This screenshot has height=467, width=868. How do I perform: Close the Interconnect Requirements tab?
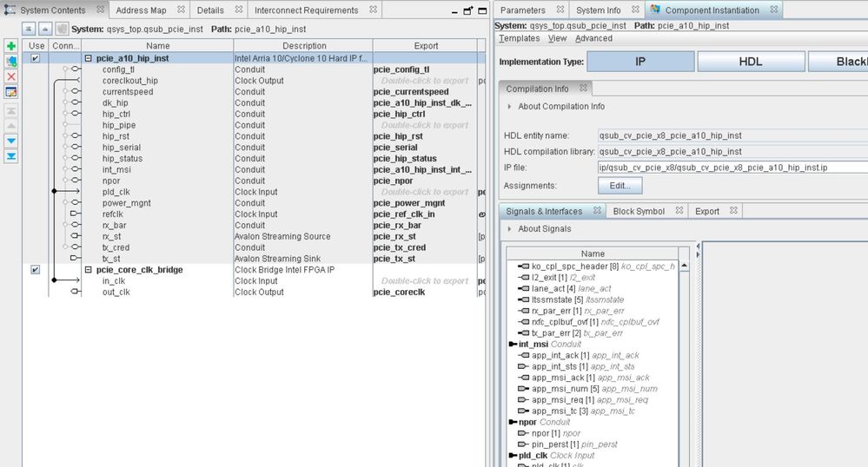tap(373, 10)
